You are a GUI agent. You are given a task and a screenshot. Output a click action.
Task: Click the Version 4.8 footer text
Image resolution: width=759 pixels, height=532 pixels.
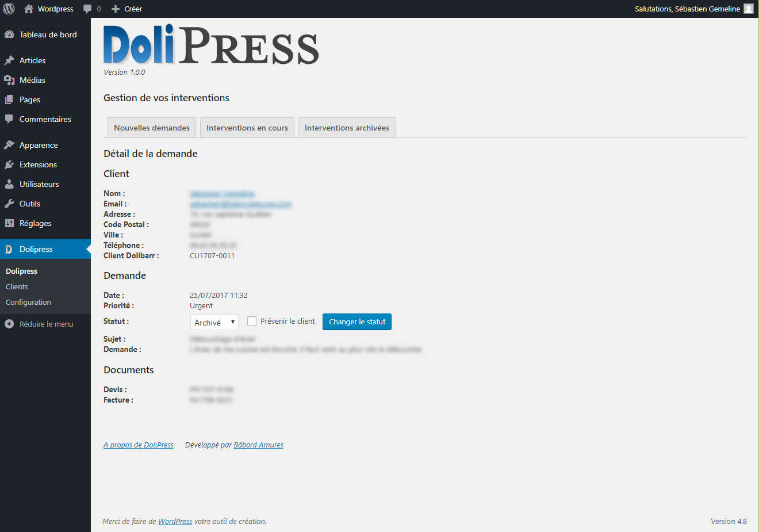coord(729,522)
